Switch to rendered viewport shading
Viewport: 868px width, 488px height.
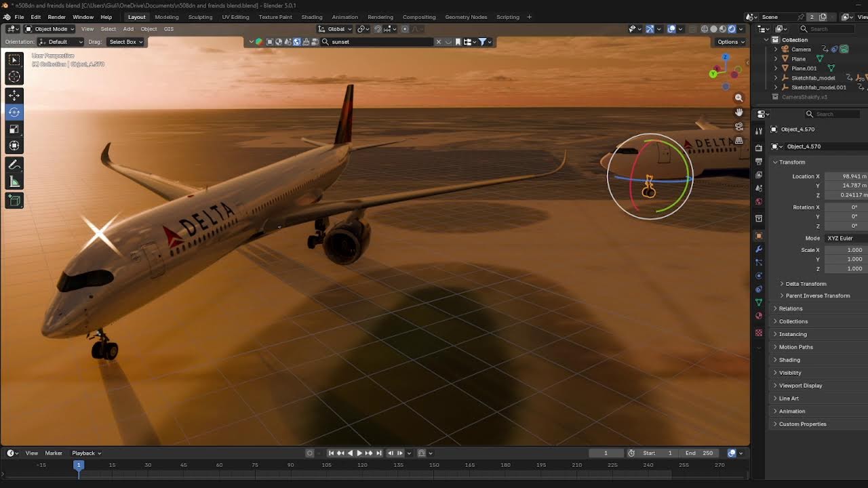click(732, 29)
